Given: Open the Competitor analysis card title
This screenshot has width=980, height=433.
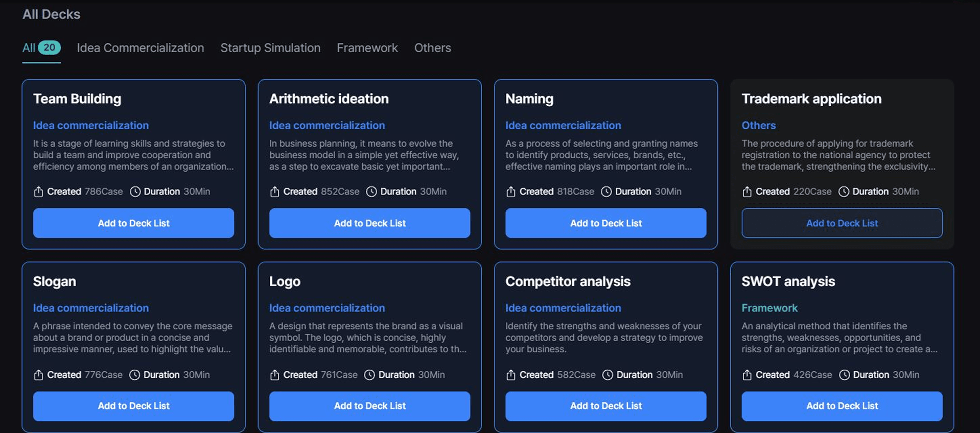Looking at the screenshot, I should pyautogui.click(x=568, y=281).
